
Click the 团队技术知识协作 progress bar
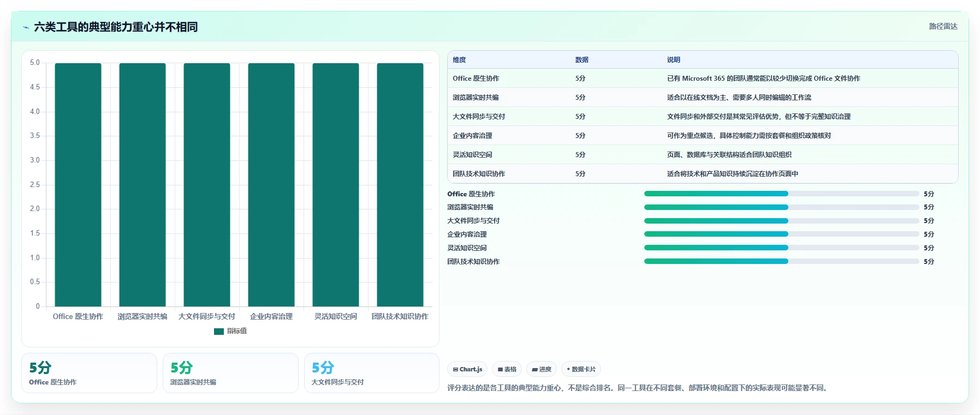[x=781, y=261]
